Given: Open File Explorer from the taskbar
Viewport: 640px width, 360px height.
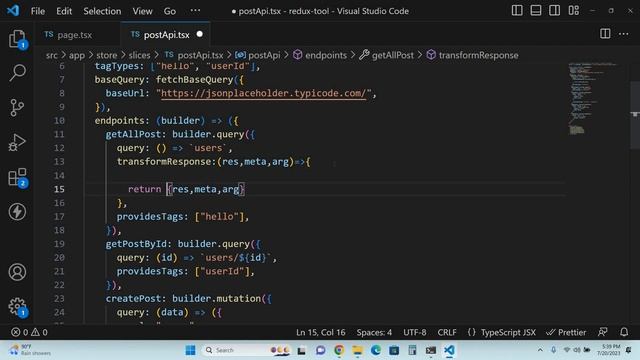Looking at the screenshot, I should [x=358, y=350].
